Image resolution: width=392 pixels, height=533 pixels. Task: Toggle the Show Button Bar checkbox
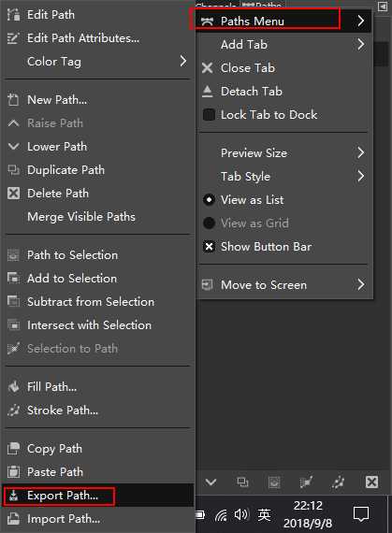(x=209, y=247)
